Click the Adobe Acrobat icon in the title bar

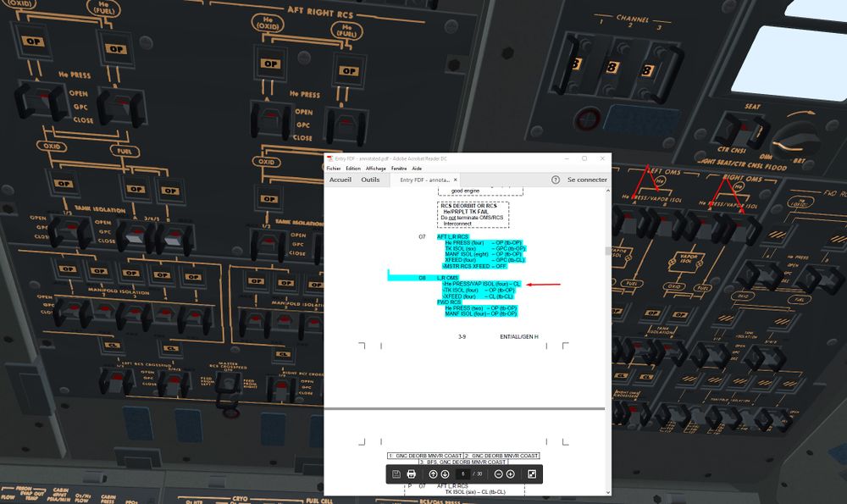329,158
